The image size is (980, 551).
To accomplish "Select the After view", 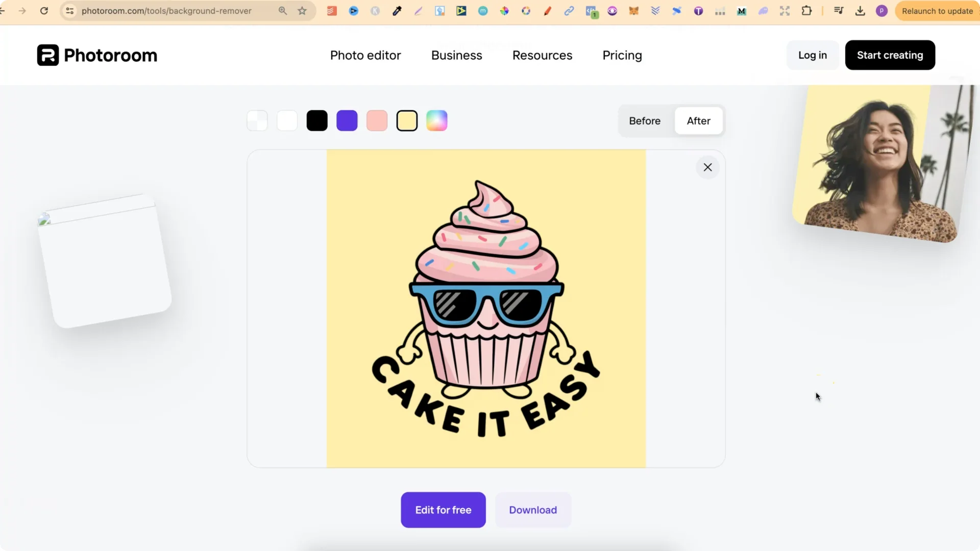I will tap(698, 120).
